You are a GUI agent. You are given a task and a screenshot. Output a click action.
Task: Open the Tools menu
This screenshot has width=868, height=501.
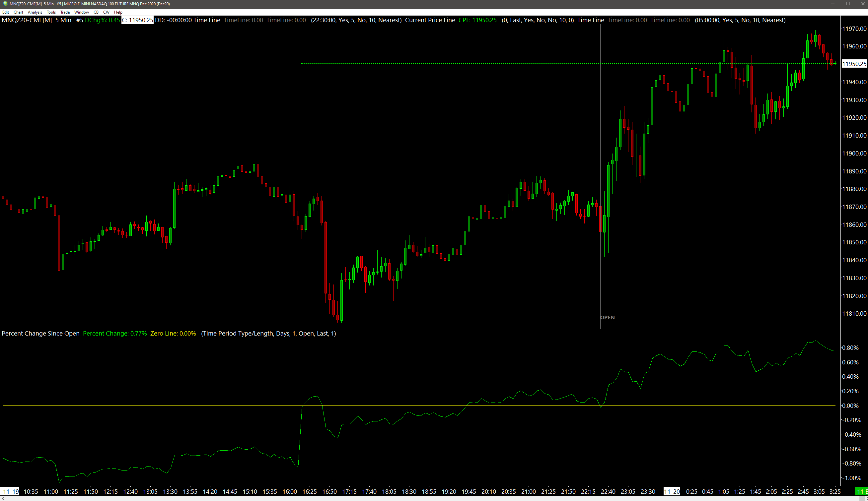(51, 12)
